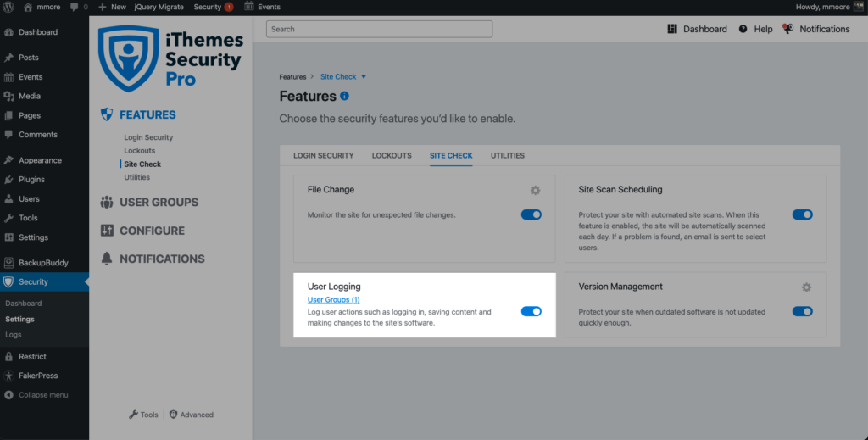
Task: Click the Notifications bell icon in sidebar panel
Action: 107,259
